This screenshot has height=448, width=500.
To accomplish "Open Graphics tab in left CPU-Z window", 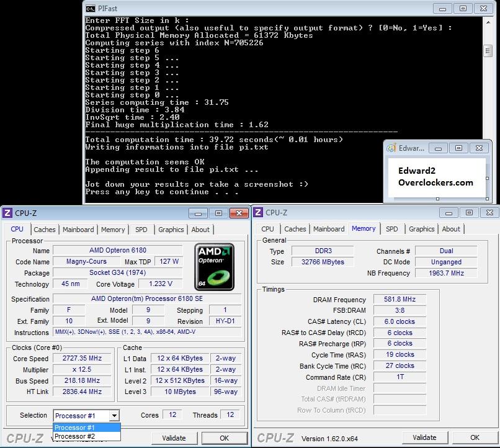I will click(x=171, y=230).
